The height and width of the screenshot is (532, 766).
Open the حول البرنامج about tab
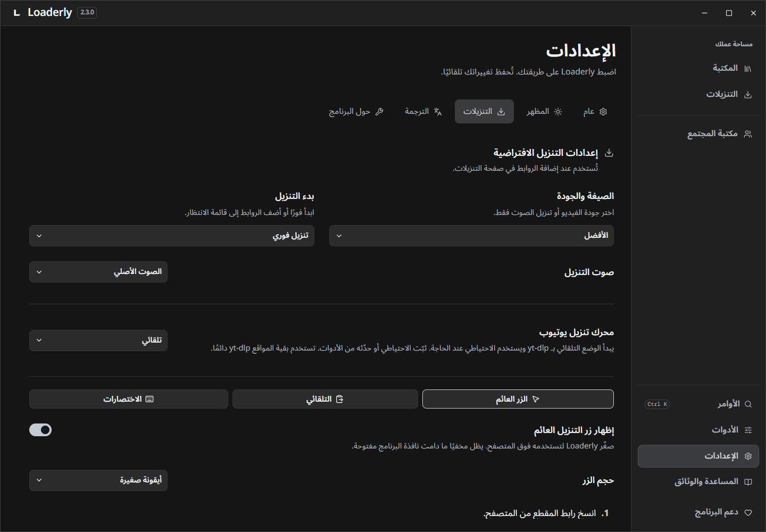click(356, 112)
